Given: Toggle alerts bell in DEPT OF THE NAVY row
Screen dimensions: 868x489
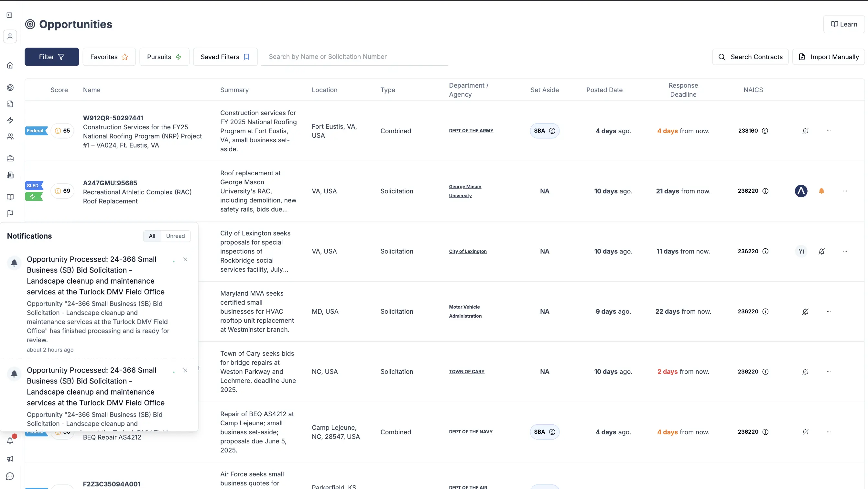Looking at the screenshot, I should click(805, 432).
